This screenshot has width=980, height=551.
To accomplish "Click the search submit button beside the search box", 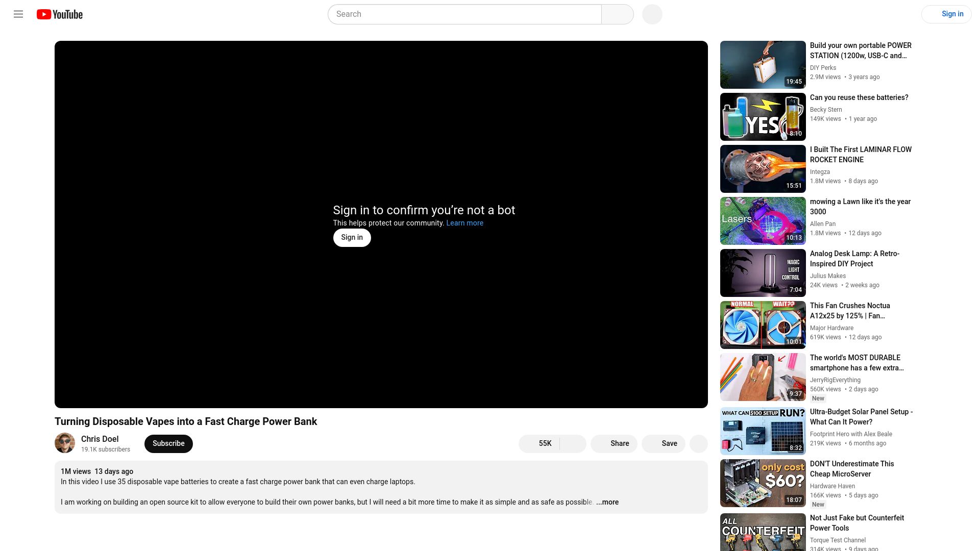I will pyautogui.click(x=618, y=14).
